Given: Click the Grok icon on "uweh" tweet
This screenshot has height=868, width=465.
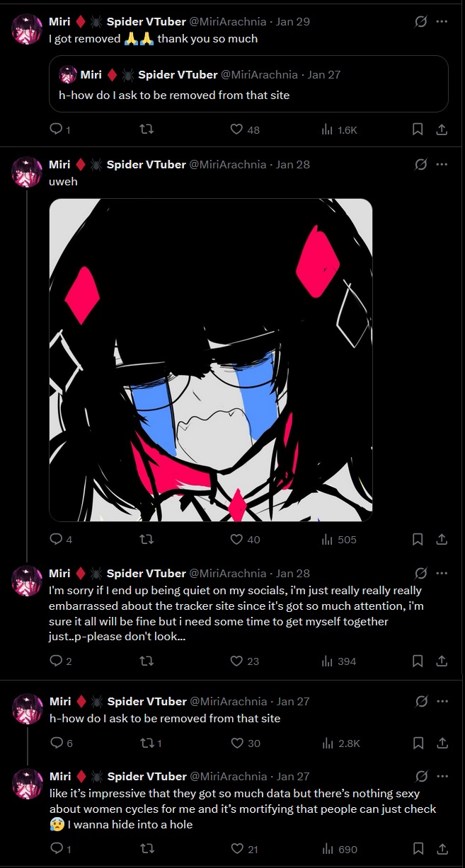Looking at the screenshot, I should pyautogui.click(x=420, y=164).
